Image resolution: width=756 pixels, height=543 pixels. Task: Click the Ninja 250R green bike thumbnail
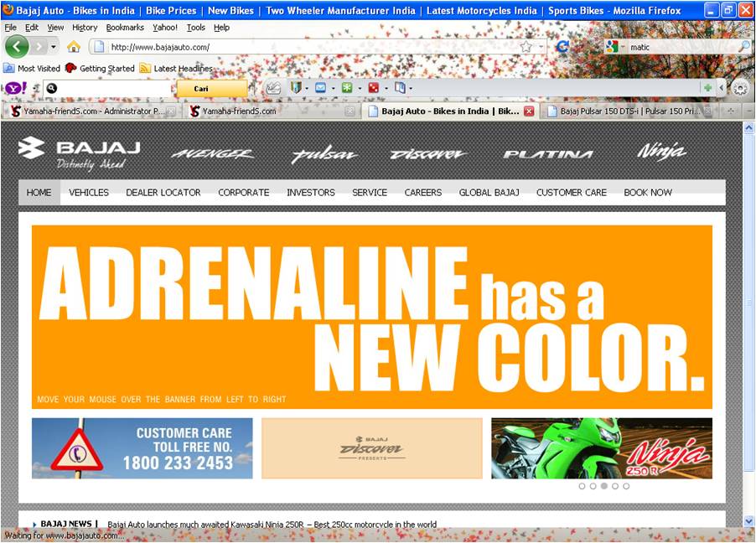pyautogui.click(x=601, y=448)
